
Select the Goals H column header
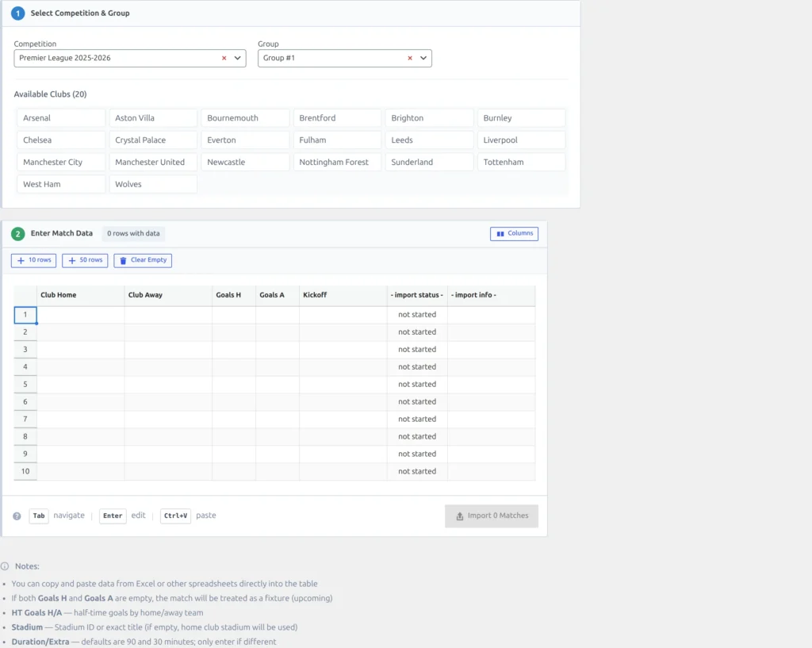tap(234, 295)
